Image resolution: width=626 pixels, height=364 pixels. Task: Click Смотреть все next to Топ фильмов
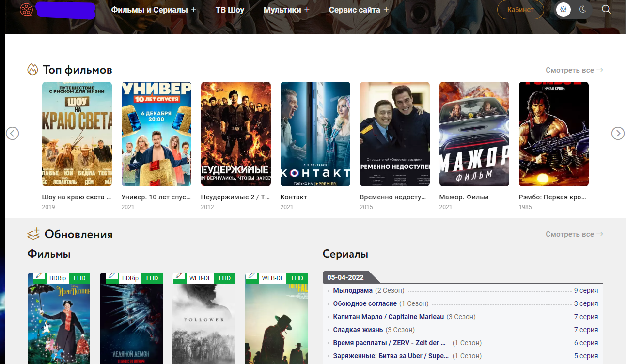tap(574, 70)
